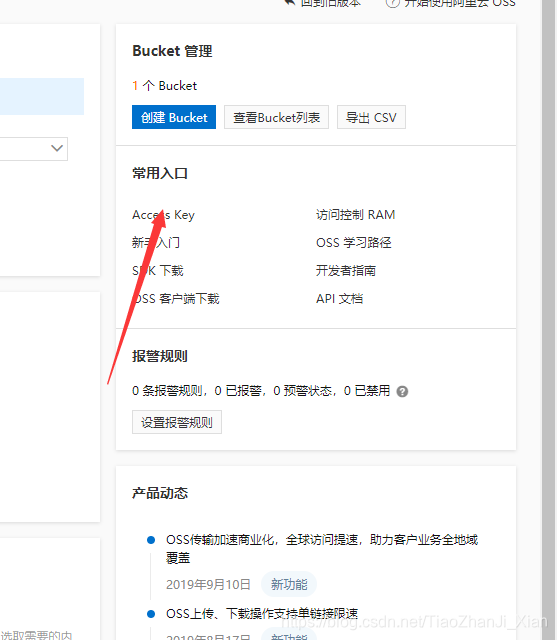Click the 1 个 Bucket count text
The image size is (557, 640).
coord(164,86)
